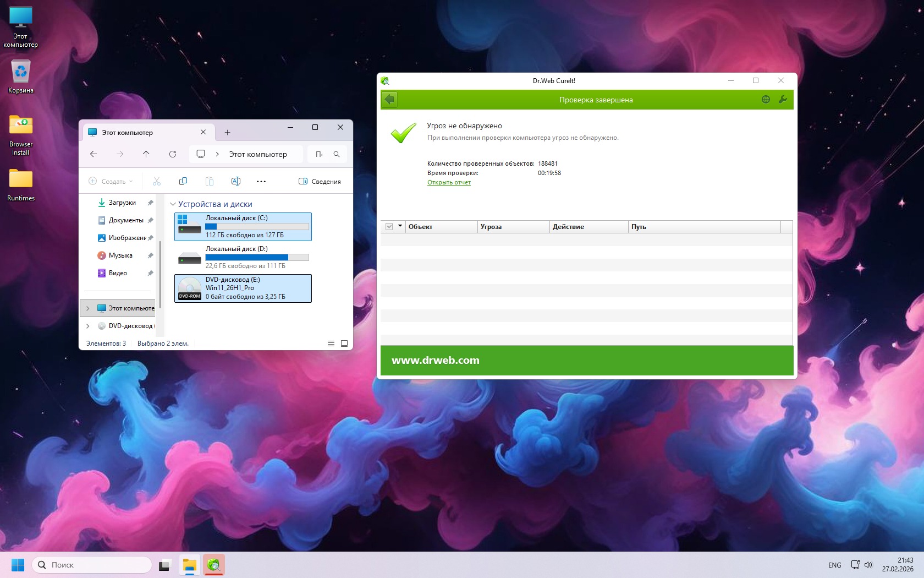The height and width of the screenshot is (578, 924).
Task: Click the green back arrow in Dr.Web
Action: (389, 100)
